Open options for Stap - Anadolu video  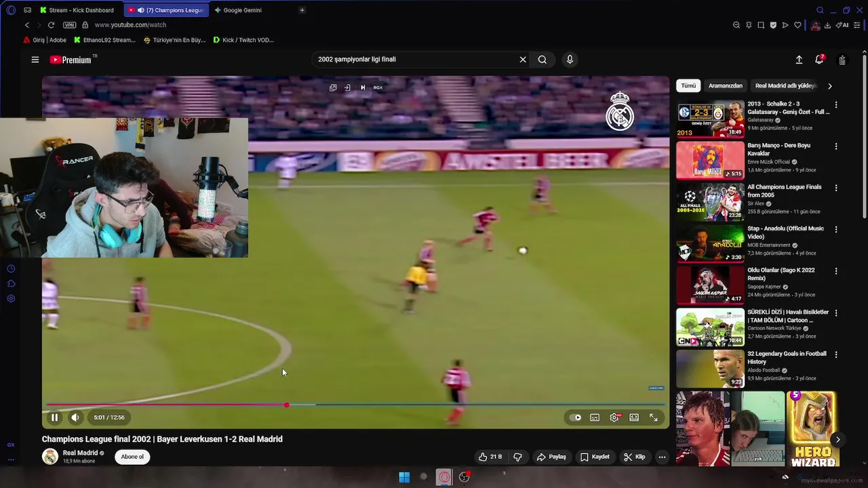click(x=836, y=230)
